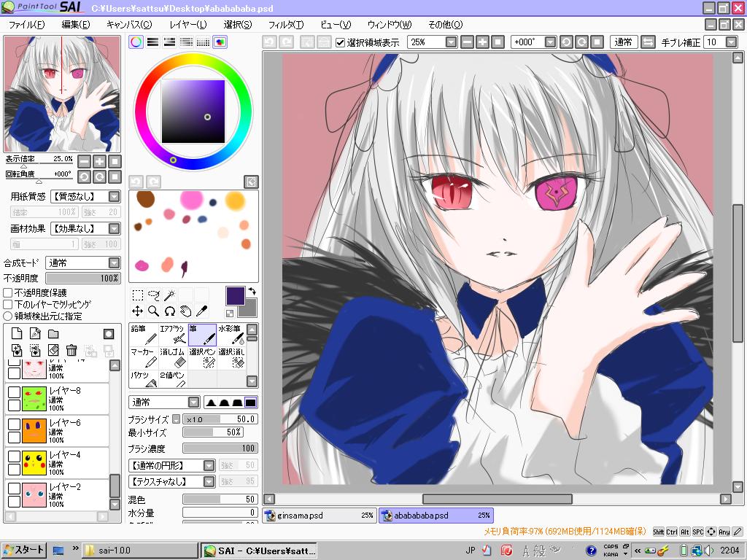Click the 通常 view mode button in toolbar
The height and width of the screenshot is (560, 747).
(x=623, y=42)
